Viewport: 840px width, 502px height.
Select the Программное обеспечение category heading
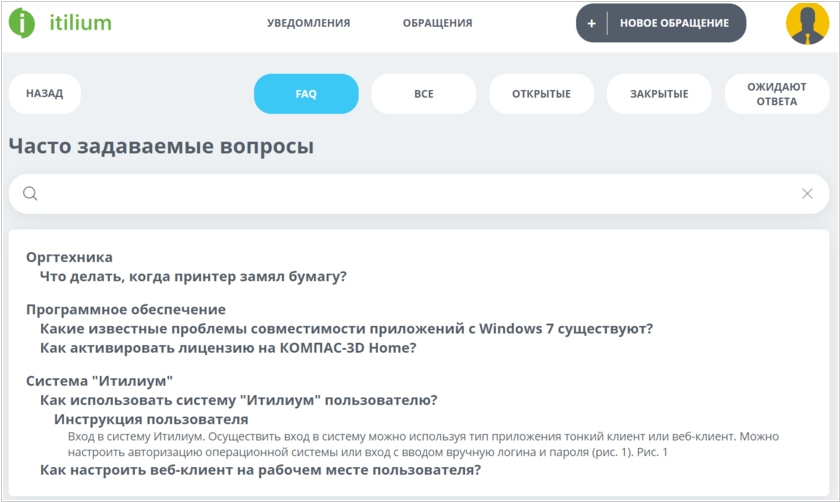click(126, 310)
